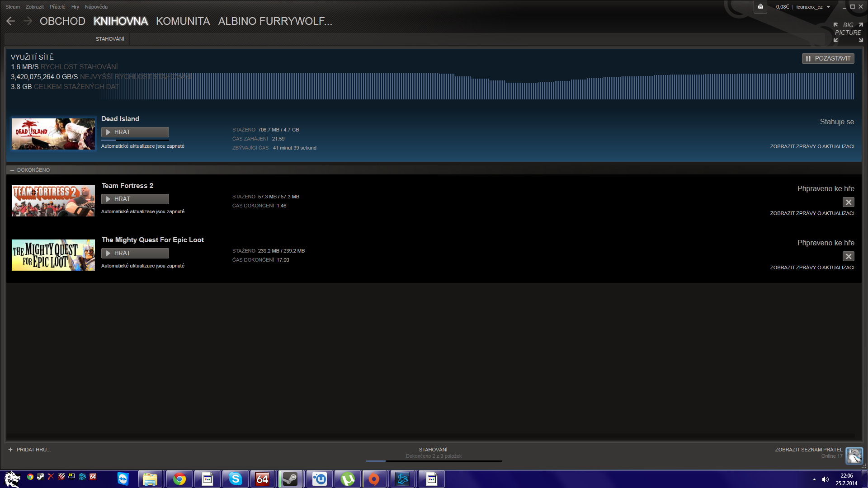The width and height of the screenshot is (868, 488).
Task: Open the KOMUNITA section
Action: [183, 21]
